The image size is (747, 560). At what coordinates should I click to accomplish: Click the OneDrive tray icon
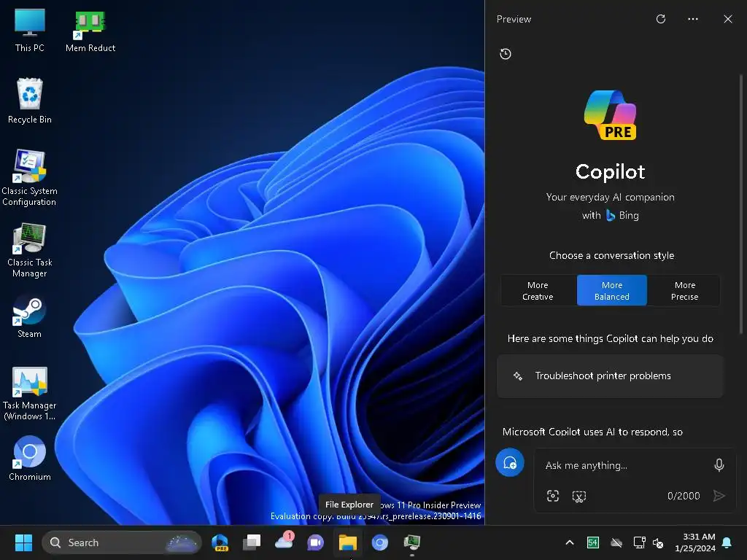pyautogui.click(x=616, y=542)
